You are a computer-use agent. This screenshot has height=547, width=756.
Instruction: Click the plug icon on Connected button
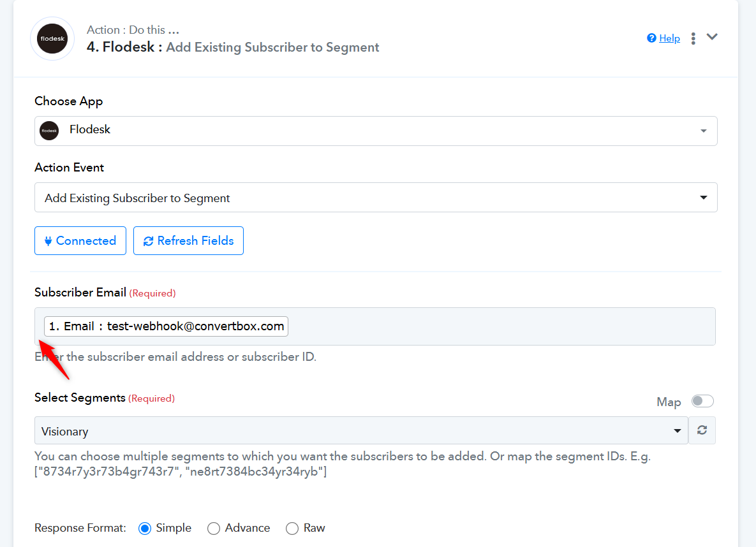48,241
